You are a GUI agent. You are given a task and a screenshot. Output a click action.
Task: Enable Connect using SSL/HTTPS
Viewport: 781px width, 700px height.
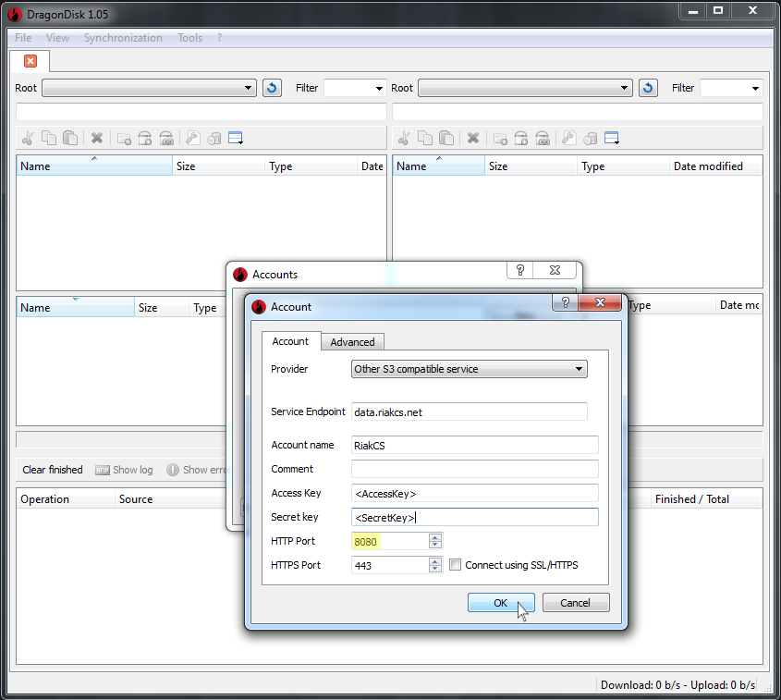454,565
